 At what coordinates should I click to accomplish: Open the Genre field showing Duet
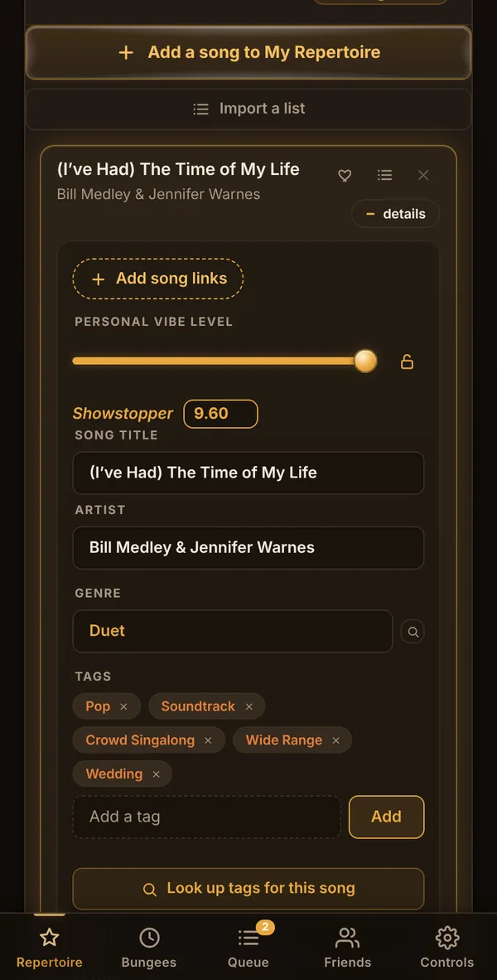click(232, 631)
